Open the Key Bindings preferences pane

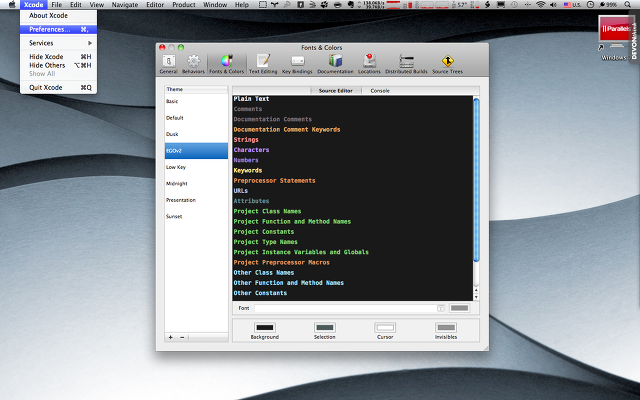[297, 64]
